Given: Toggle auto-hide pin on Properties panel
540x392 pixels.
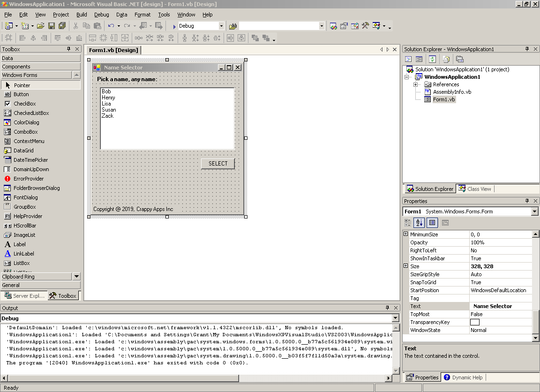Looking at the screenshot, I should 527,201.
